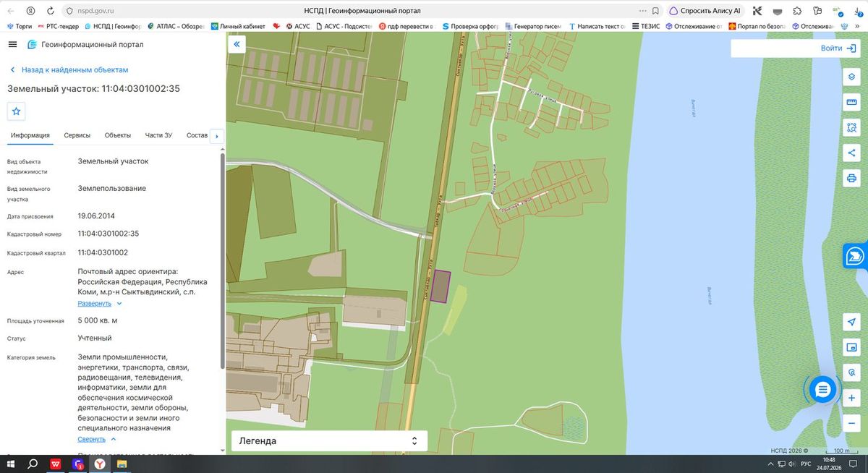Open Windows Start menu
Screen dimensions: 868x473
pyautogui.click(x=10, y=464)
